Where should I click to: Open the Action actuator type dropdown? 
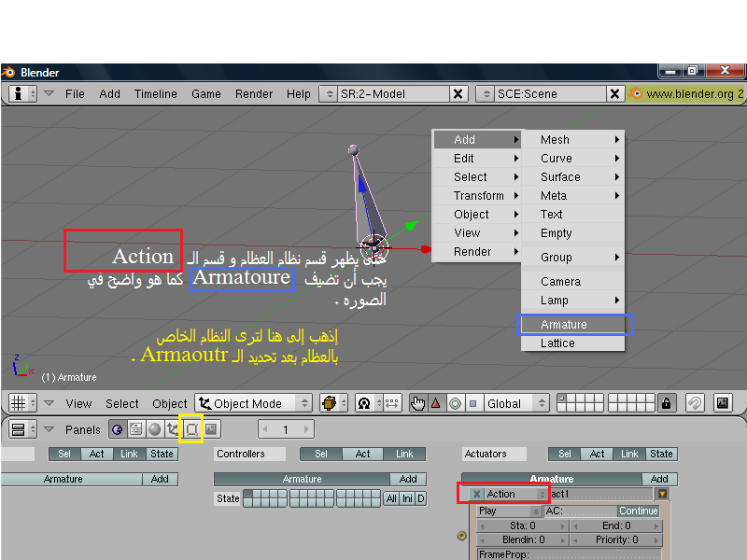(x=515, y=494)
